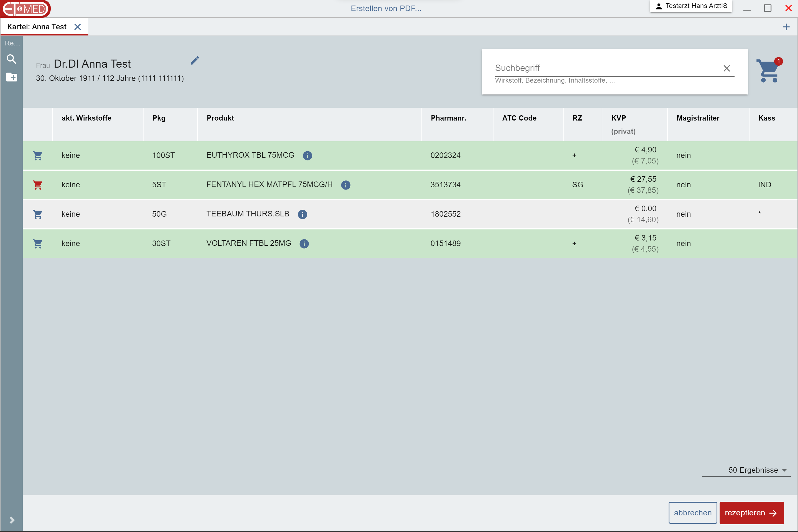Show info for TEEBAUM THURS.SLB
This screenshot has height=532, width=798.
[302, 214]
